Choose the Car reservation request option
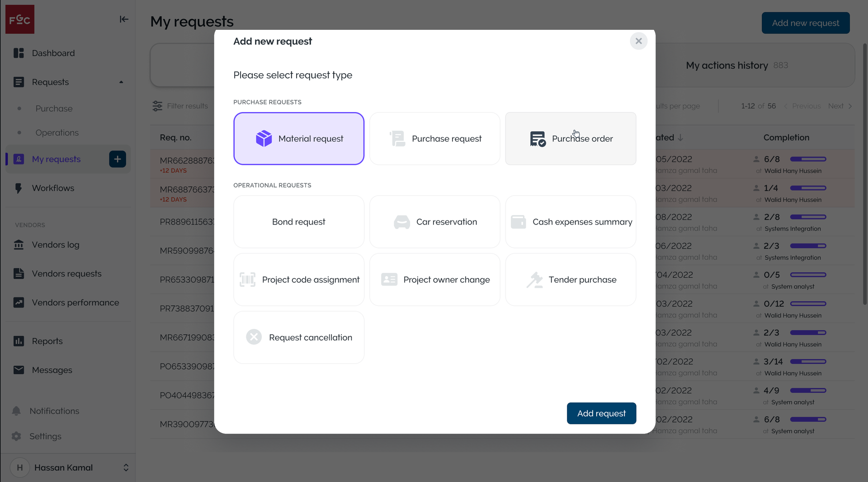868x482 pixels. click(434, 222)
